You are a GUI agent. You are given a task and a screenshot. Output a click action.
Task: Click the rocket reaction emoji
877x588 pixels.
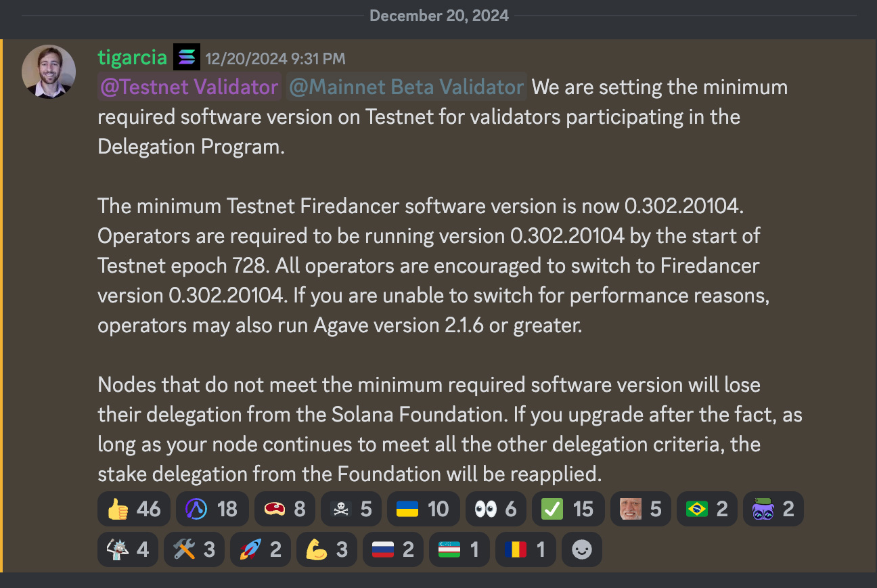pyautogui.click(x=260, y=549)
